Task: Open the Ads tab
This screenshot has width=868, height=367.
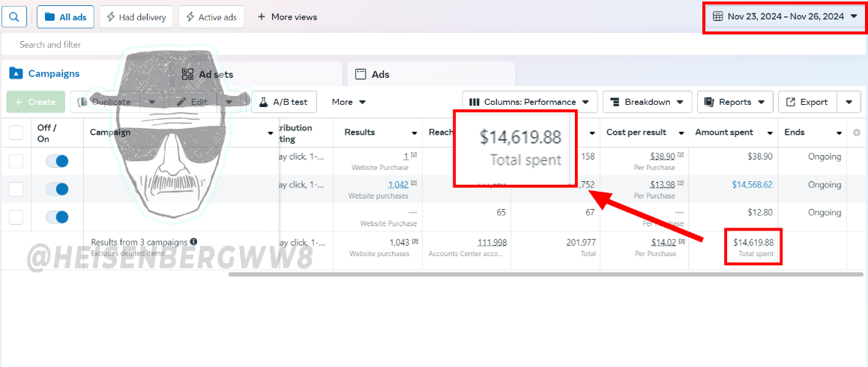Action: (x=373, y=74)
